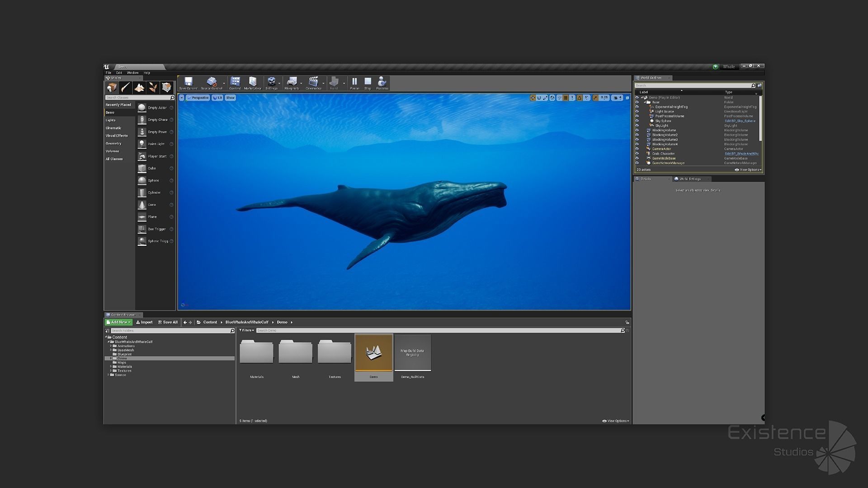Viewport: 868px width, 488px height.
Task: Hide ExponentialHeightFog via eye icon
Action: [637, 107]
